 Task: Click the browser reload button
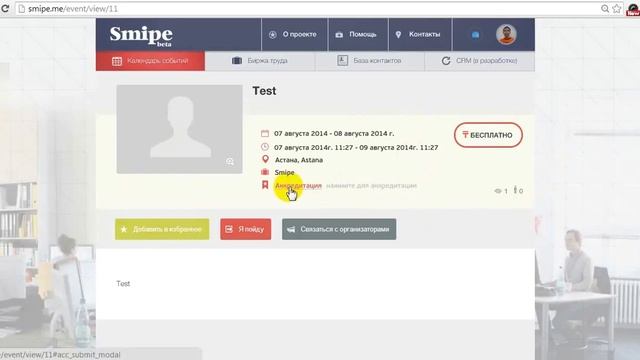point(5,9)
